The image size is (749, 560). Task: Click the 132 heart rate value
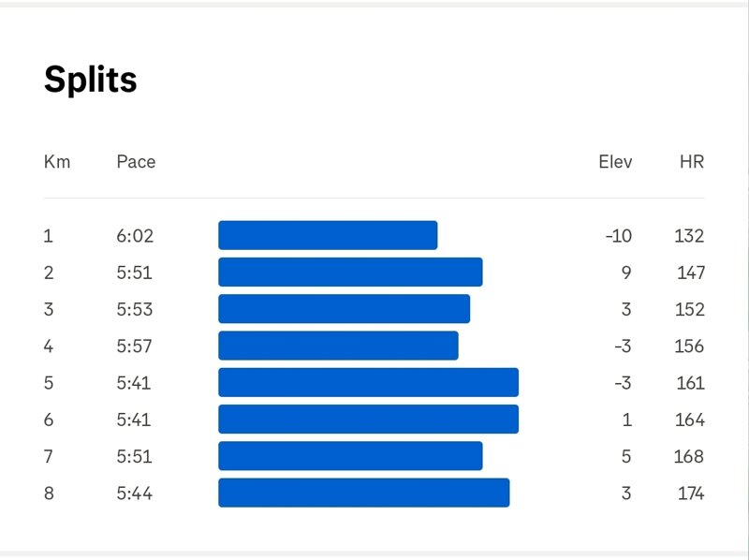click(689, 236)
